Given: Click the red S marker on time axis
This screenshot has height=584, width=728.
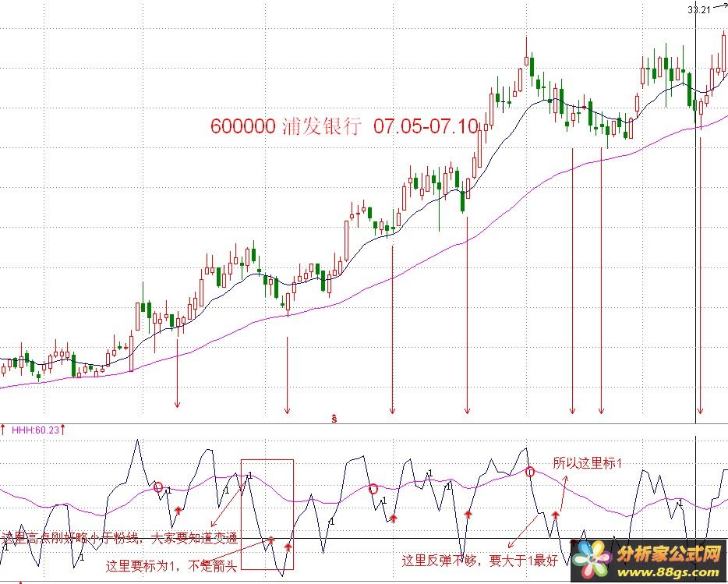Looking at the screenshot, I should (334, 419).
